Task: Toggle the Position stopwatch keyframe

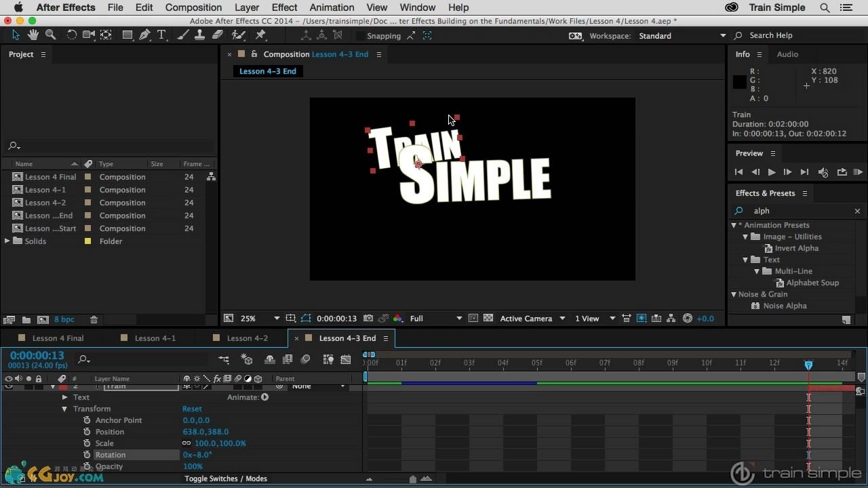Action: pos(87,432)
